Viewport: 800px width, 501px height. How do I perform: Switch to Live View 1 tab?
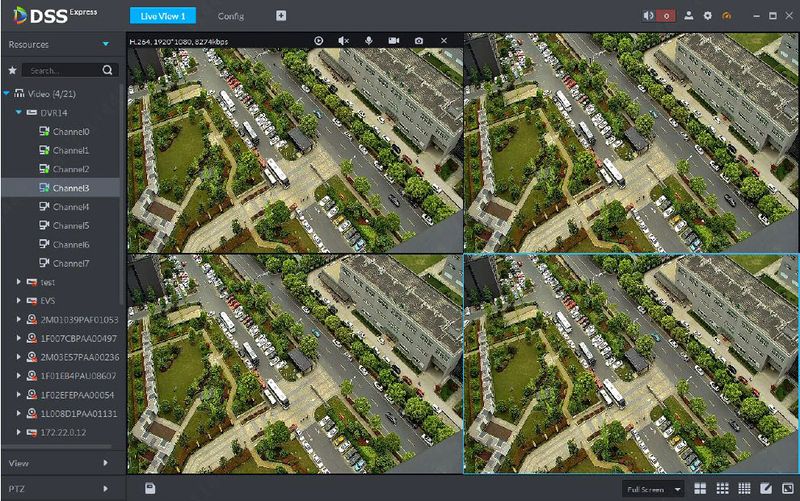pyautogui.click(x=163, y=16)
